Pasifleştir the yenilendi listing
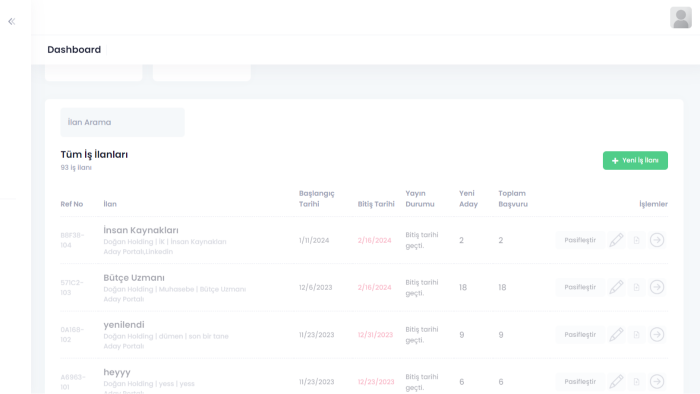 (x=580, y=335)
